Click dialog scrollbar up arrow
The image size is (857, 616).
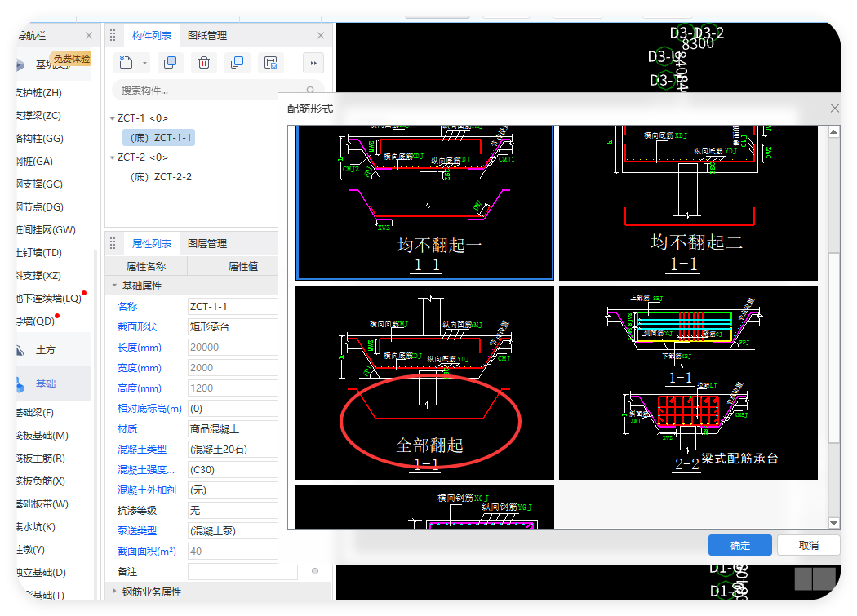[x=833, y=131]
